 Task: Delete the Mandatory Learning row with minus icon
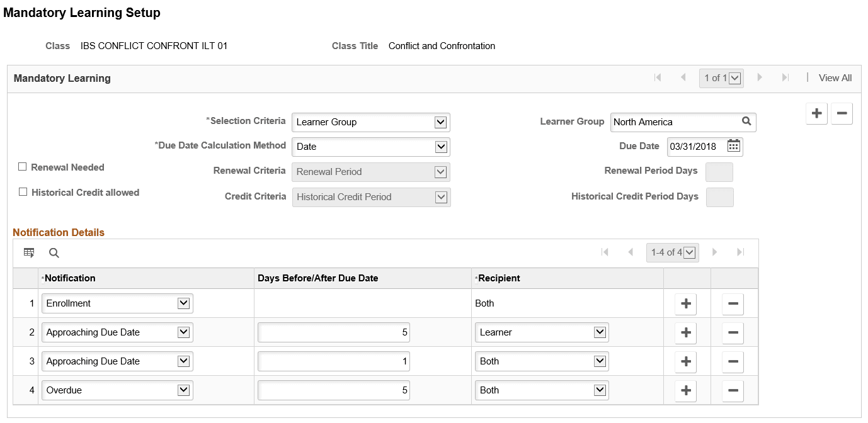[842, 113]
